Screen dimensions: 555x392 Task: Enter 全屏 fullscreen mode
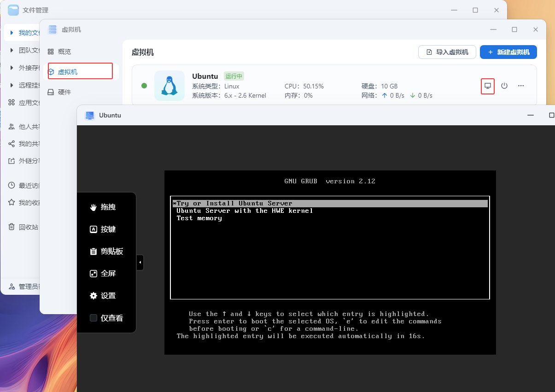(x=103, y=274)
